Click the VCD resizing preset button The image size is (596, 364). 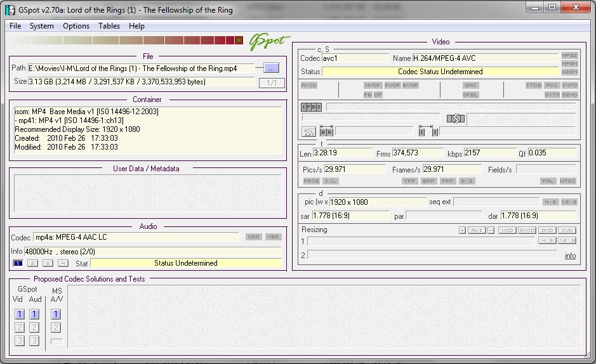pos(507,230)
